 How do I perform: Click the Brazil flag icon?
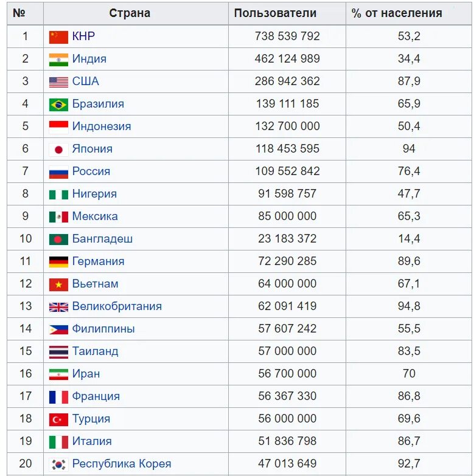58,105
